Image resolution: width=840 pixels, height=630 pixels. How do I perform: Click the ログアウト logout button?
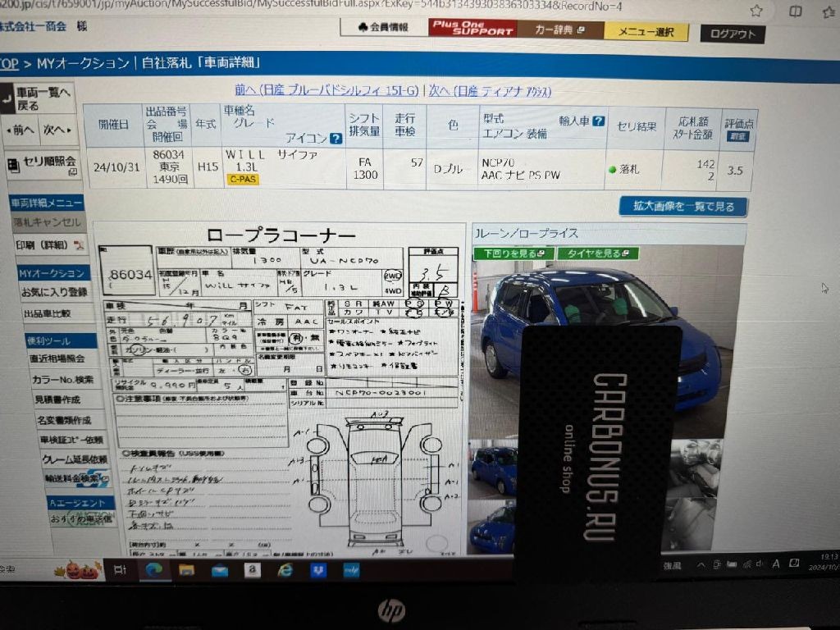[733, 34]
